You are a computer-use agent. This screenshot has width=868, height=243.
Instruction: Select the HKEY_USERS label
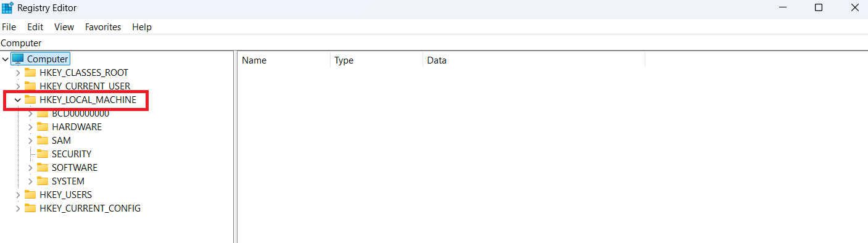(65, 194)
